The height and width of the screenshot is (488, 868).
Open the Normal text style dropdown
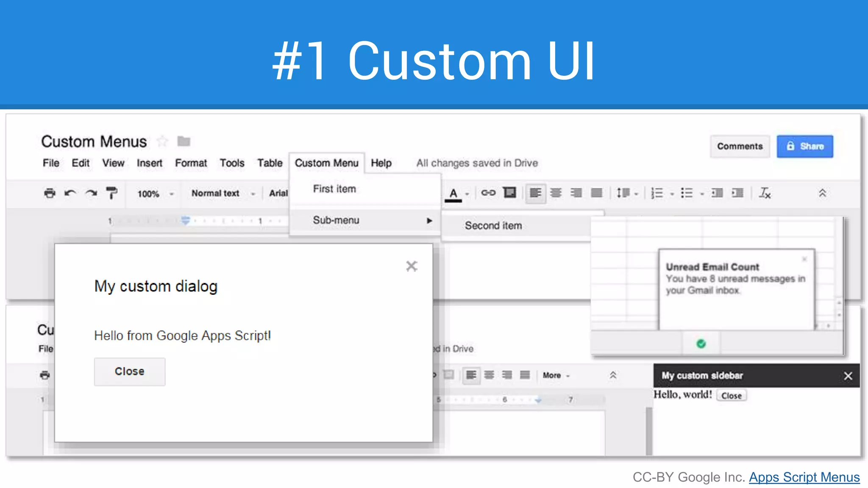tap(223, 193)
